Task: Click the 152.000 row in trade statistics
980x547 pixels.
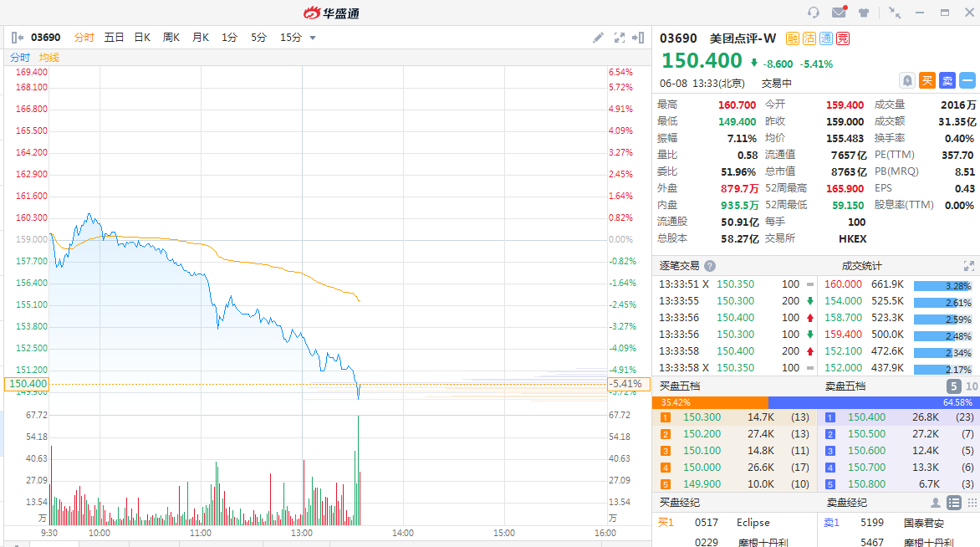Action: coord(898,368)
